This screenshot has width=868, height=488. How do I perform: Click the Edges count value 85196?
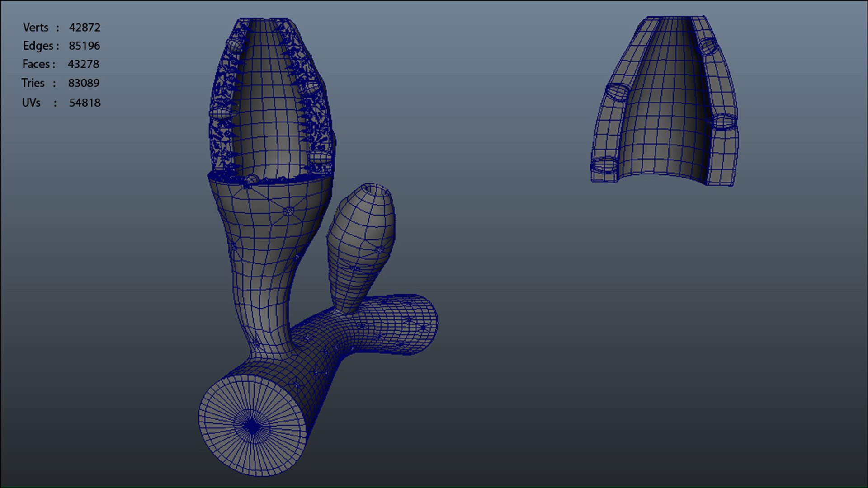[85, 46]
